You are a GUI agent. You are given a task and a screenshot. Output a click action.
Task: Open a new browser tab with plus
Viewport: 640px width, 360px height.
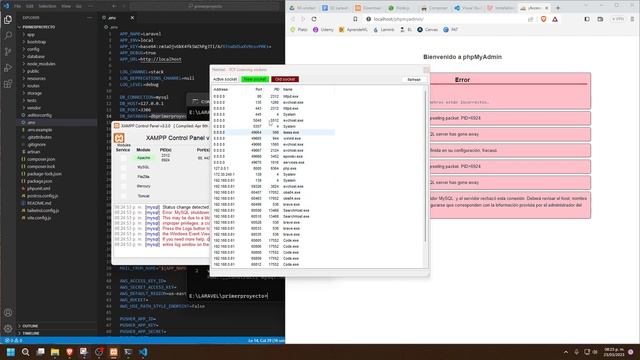tap(558, 8)
